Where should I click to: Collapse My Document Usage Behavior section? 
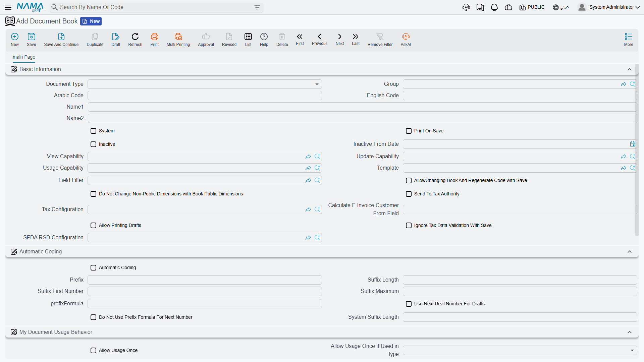coord(630,332)
